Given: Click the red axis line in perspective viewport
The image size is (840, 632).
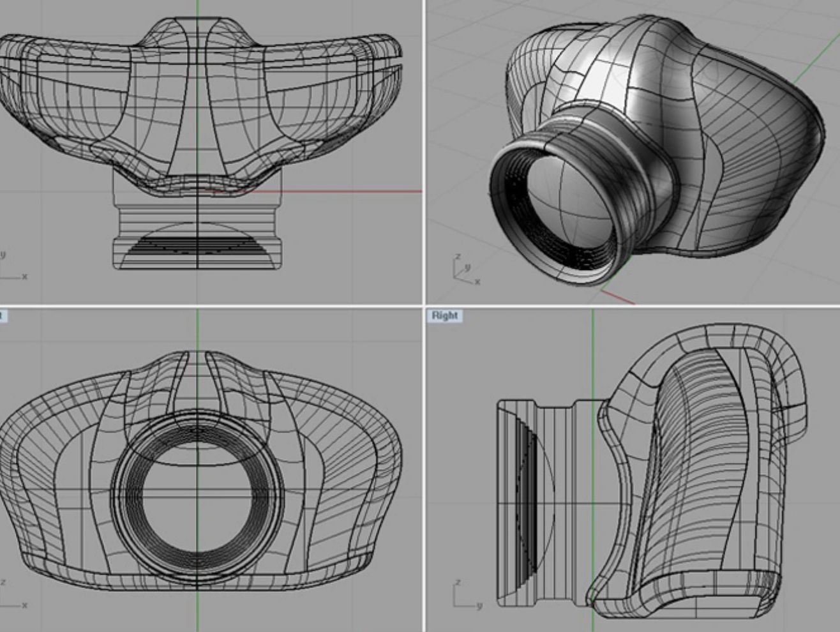Looking at the screenshot, I should (619, 297).
